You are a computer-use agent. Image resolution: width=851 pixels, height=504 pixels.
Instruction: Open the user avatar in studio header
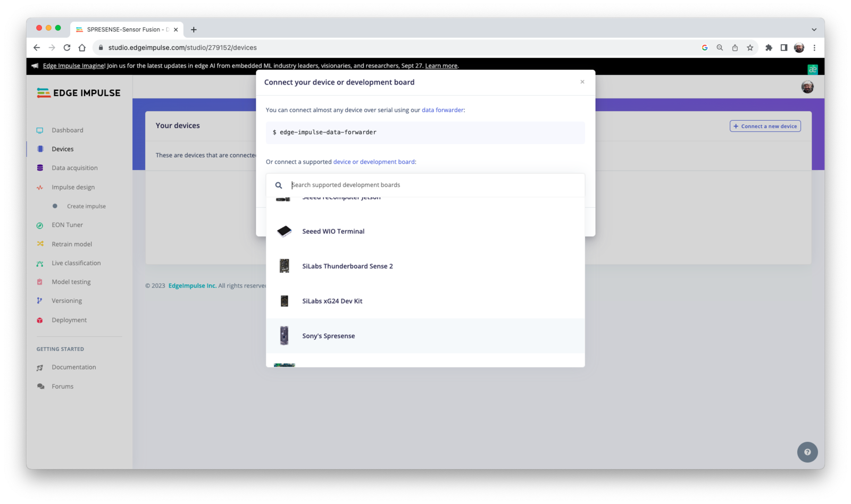(x=807, y=87)
